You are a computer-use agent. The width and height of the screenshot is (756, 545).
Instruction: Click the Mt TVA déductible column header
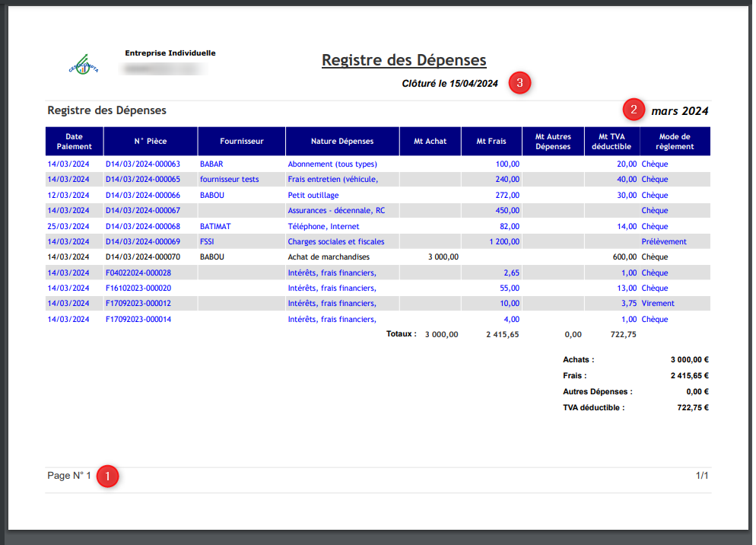611,142
